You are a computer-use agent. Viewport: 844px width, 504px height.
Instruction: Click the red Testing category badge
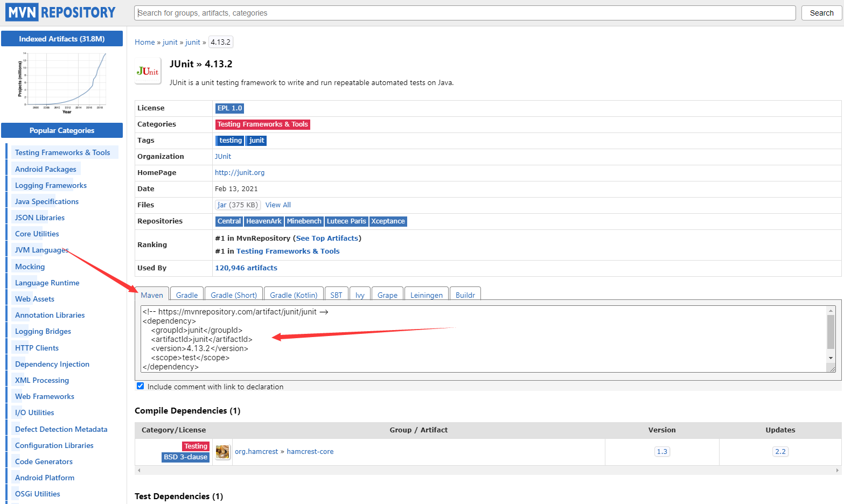tap(196, 446)
